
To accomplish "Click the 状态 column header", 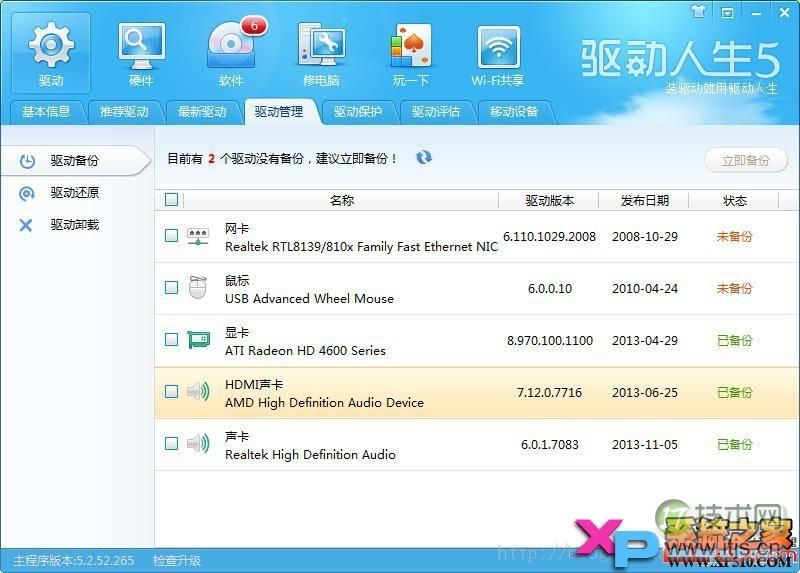I will click(x=735, y=201).
